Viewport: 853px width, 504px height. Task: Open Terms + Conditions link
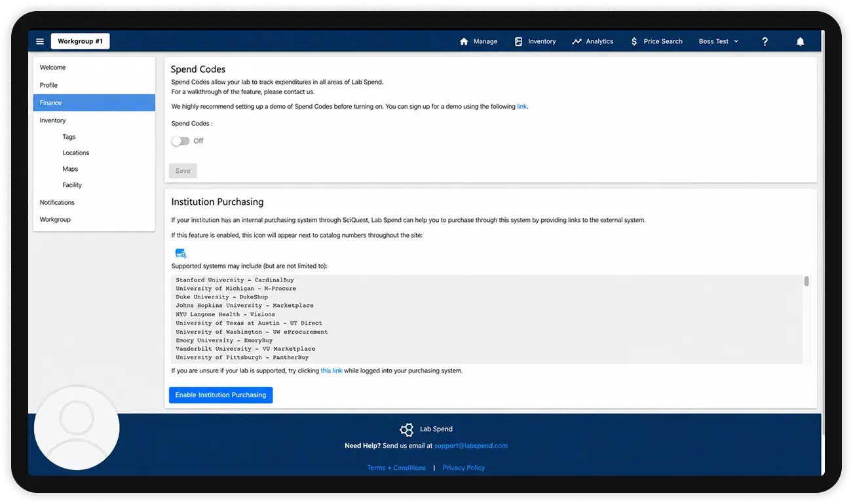396,468
